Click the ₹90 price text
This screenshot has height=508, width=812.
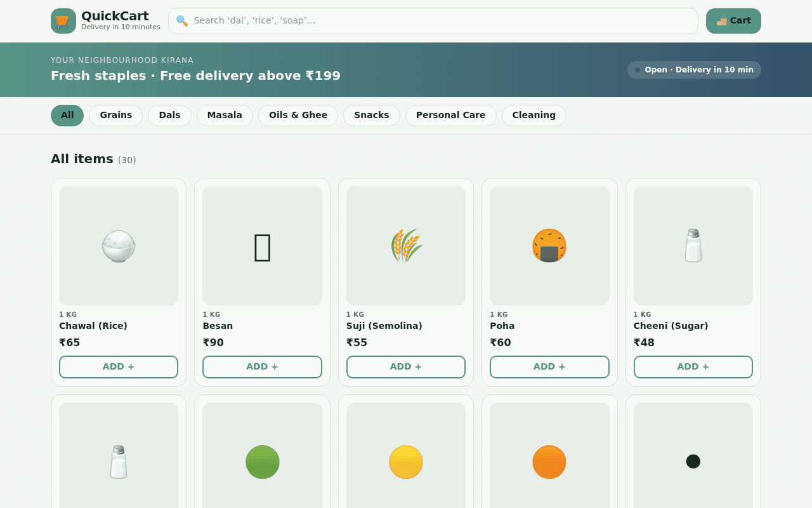(x=213, y=343)
